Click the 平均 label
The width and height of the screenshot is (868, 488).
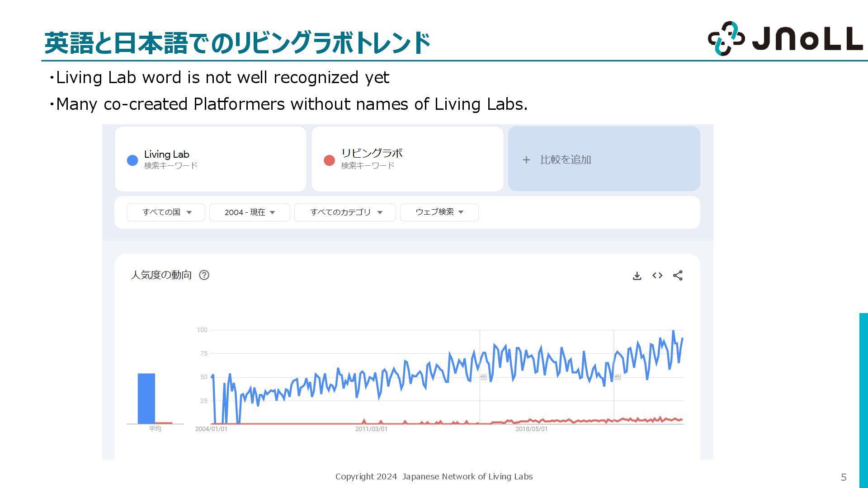tap(155, 428)
